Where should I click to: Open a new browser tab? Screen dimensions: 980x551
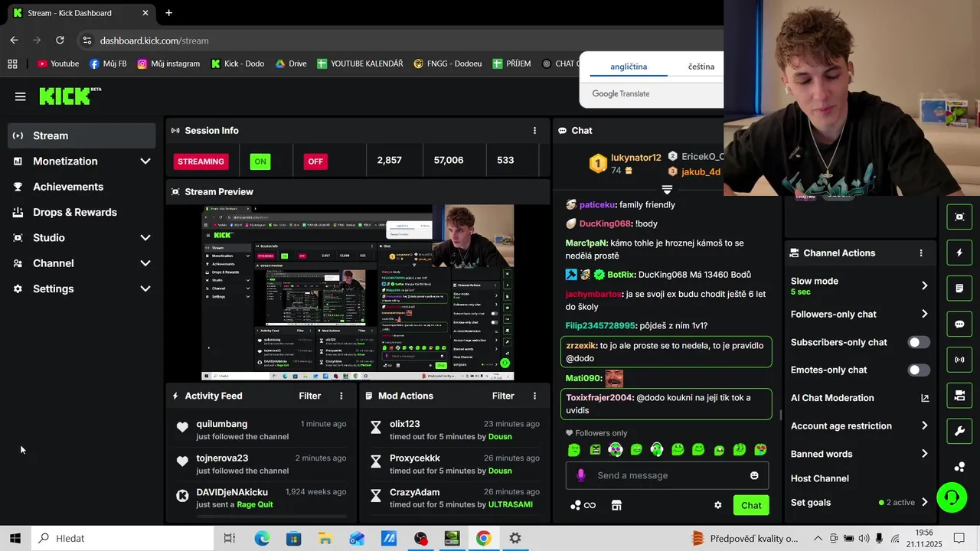[168, 13]
